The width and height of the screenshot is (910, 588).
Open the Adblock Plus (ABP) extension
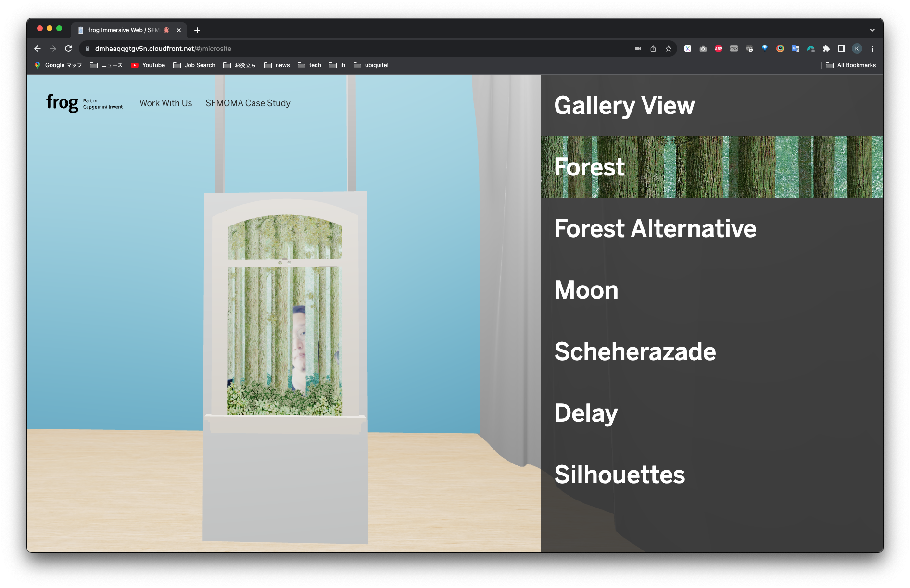pos(719,49)
